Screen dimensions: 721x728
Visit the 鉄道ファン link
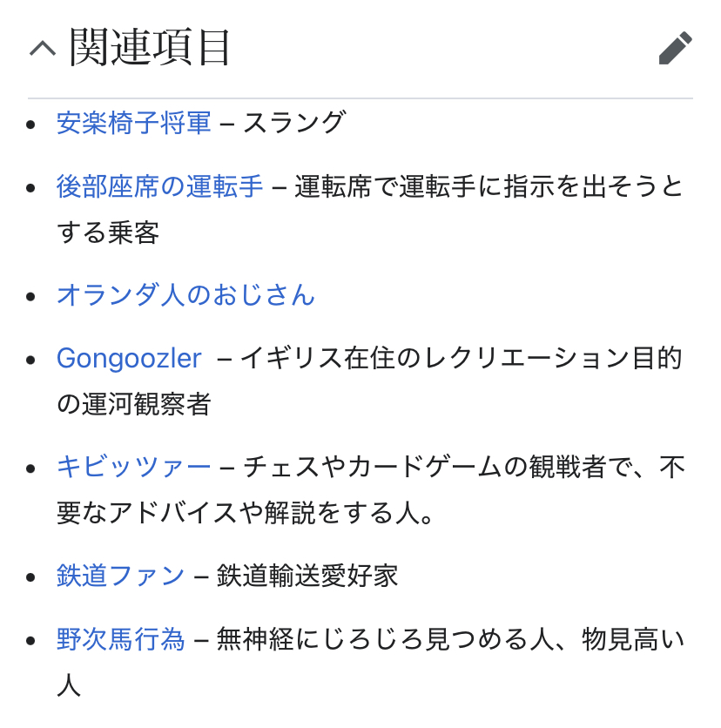120,576
